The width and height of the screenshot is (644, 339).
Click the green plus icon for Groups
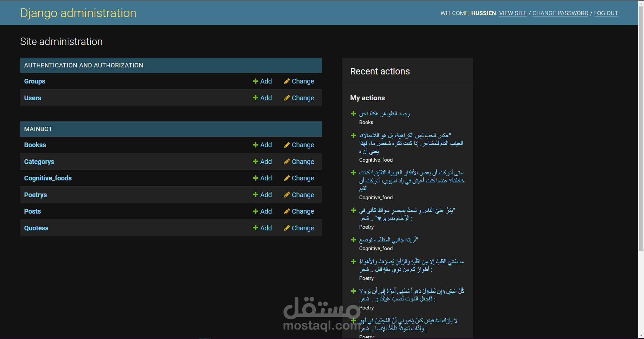pos(256,81)
